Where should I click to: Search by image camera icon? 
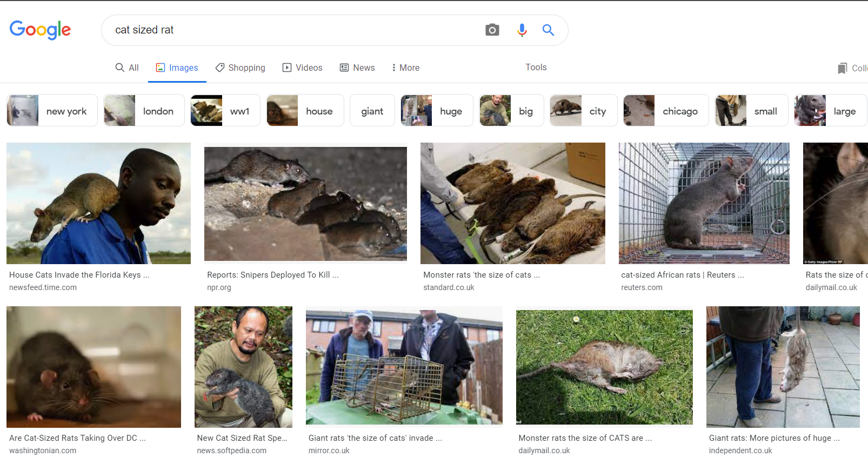492,30
